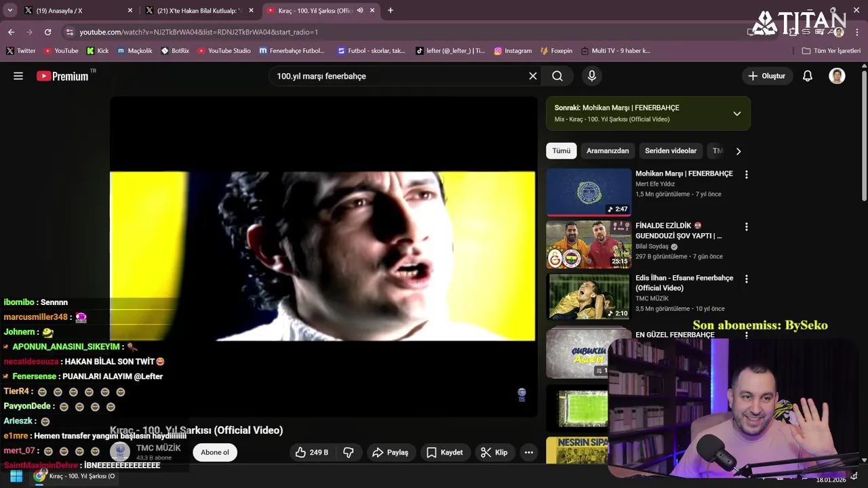Share the video with Paylaş
Screen dimensions: 868x488
[x=391, y=452]
